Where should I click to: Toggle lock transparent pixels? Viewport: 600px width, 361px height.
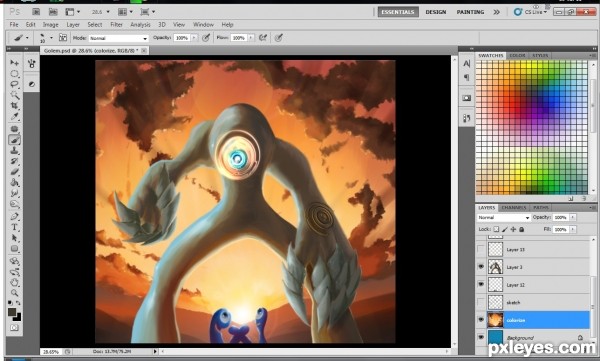pyautogui.click(x=496, y=229)
